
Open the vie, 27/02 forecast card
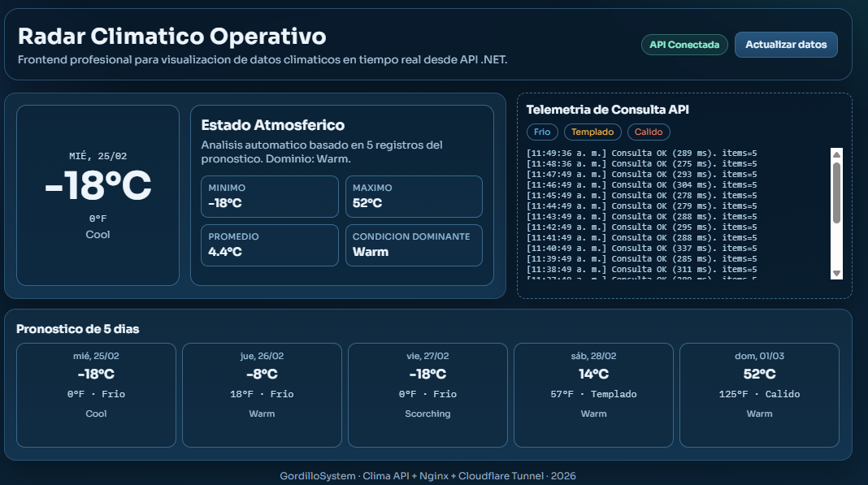click(x=427, y=395)
